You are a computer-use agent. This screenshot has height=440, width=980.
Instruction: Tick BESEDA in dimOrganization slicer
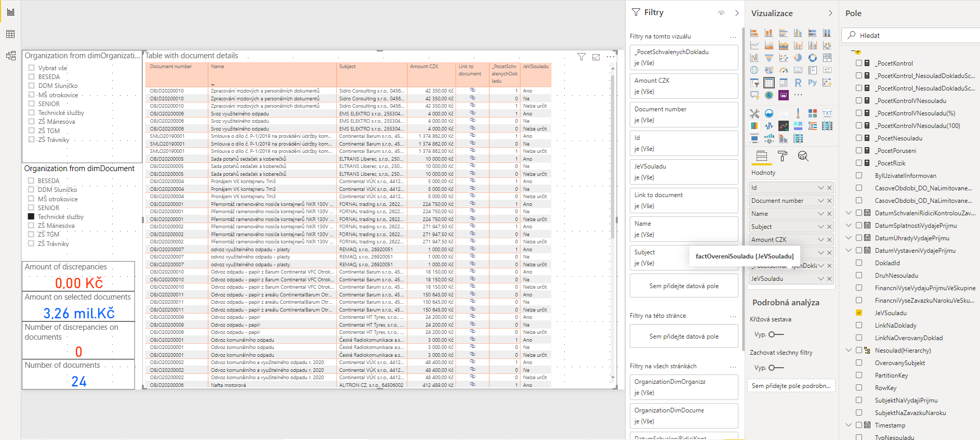(x=32, y=76)
